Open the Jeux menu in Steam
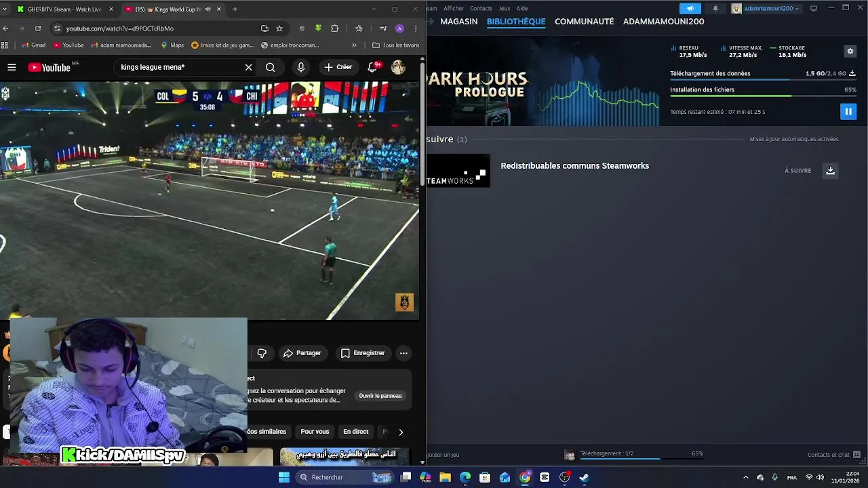Screen dimensions: 868x488 click(505, 8)
